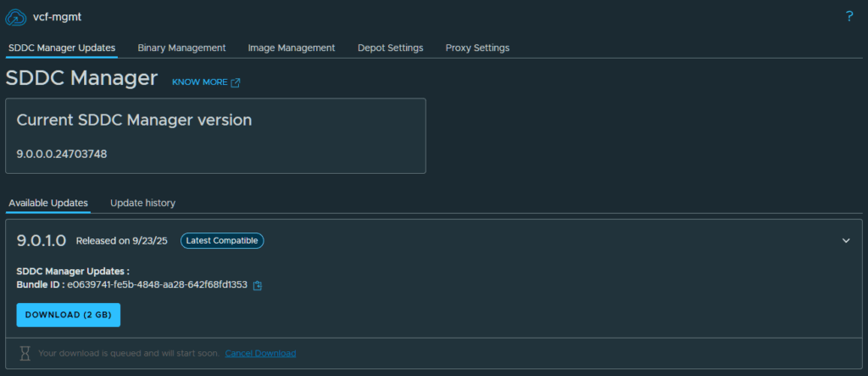Select SDDC Manager Updates tab
The width and height of the screenshot is (868, 376).
coord(62,48)
